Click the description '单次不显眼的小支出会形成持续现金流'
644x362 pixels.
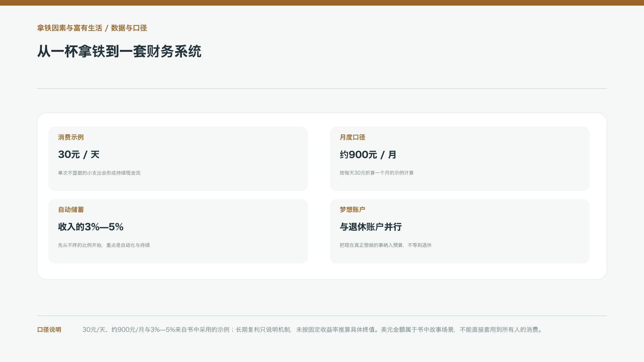point(99,173)
